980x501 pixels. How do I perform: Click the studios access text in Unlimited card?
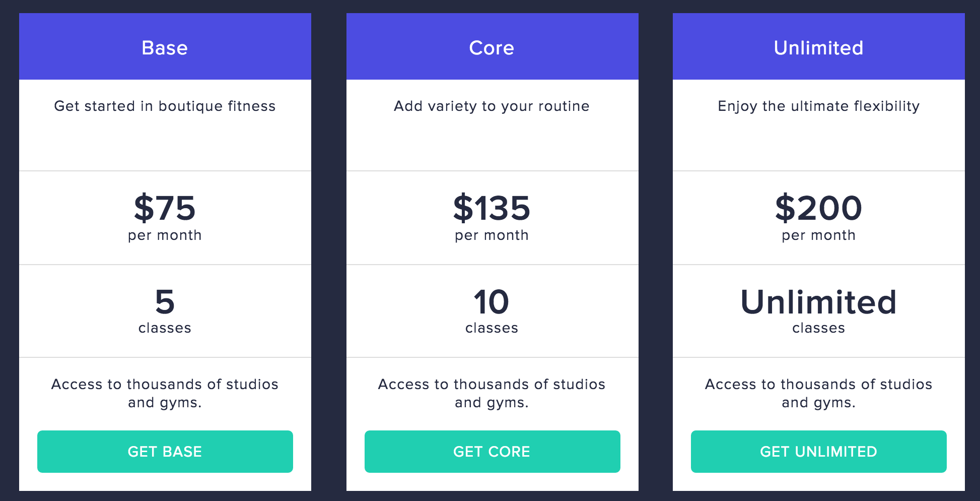pos(818,393)
